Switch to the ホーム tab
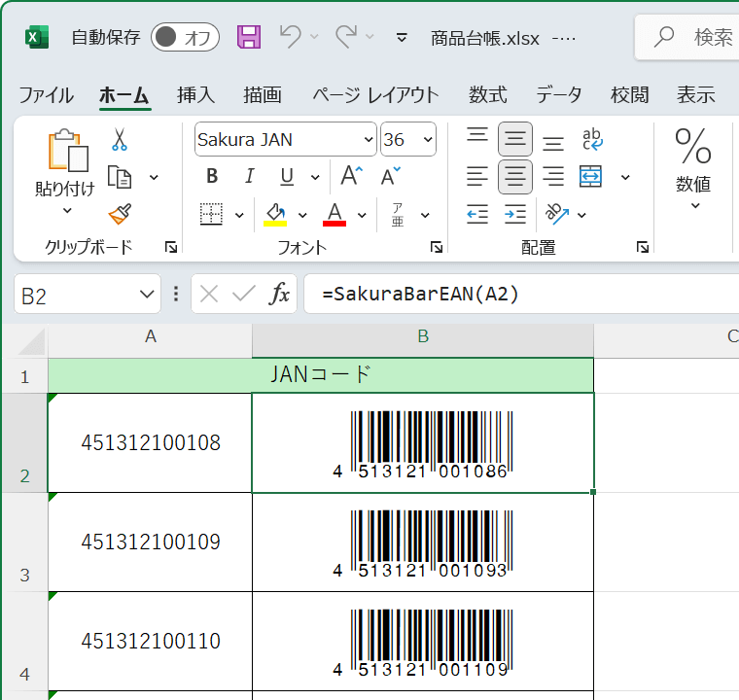Viewport: 739px width, 700px height. 123,94
